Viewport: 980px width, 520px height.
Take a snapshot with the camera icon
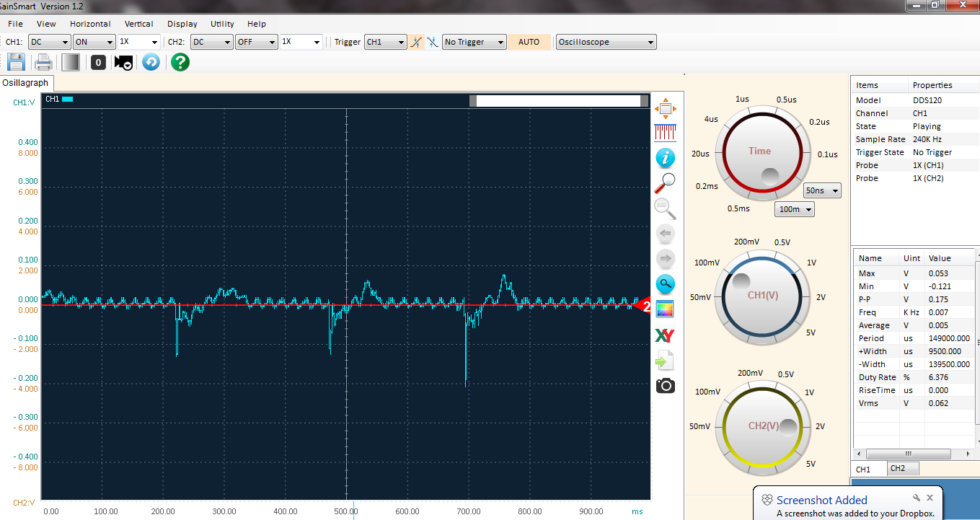tap(666, 385)
